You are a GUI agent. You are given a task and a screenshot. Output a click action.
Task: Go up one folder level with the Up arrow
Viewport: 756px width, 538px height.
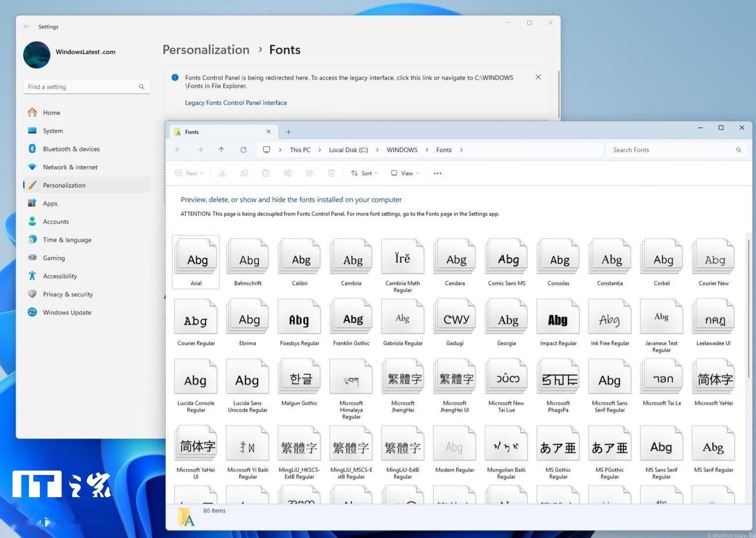(x=221, y=150)
